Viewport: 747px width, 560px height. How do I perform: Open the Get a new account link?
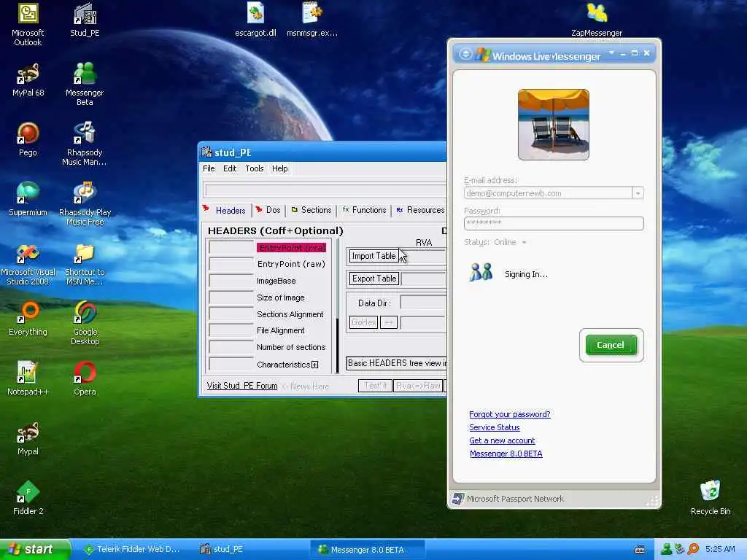pos(502,440)
